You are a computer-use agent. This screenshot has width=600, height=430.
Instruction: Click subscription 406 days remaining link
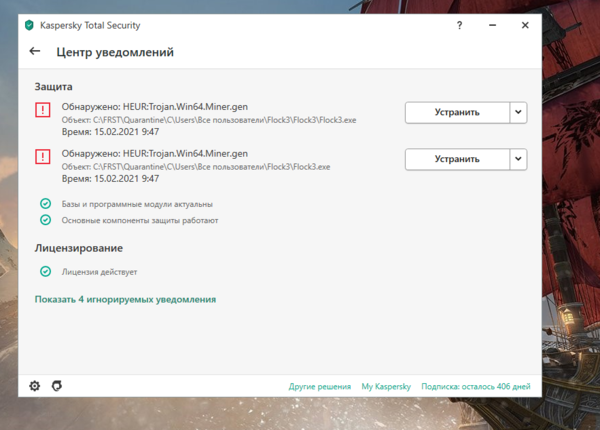476,386
